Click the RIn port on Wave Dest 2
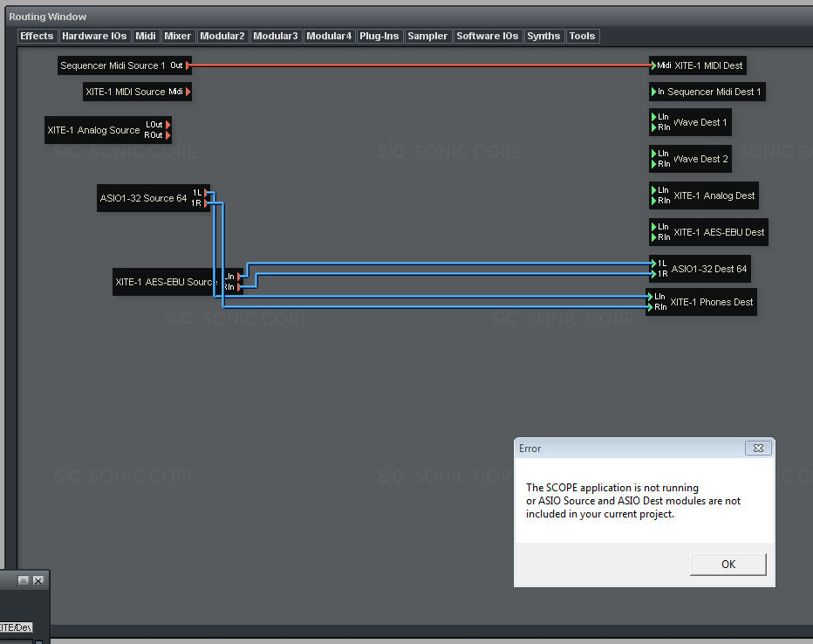813x644 pixels. pyautogui.click(x=654, y=164)
